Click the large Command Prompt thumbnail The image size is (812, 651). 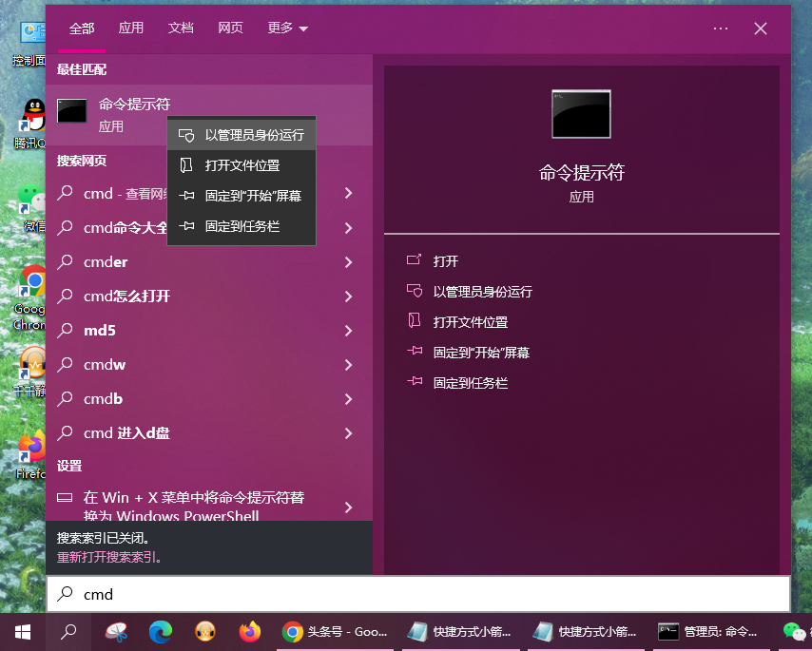click(581, 114)
